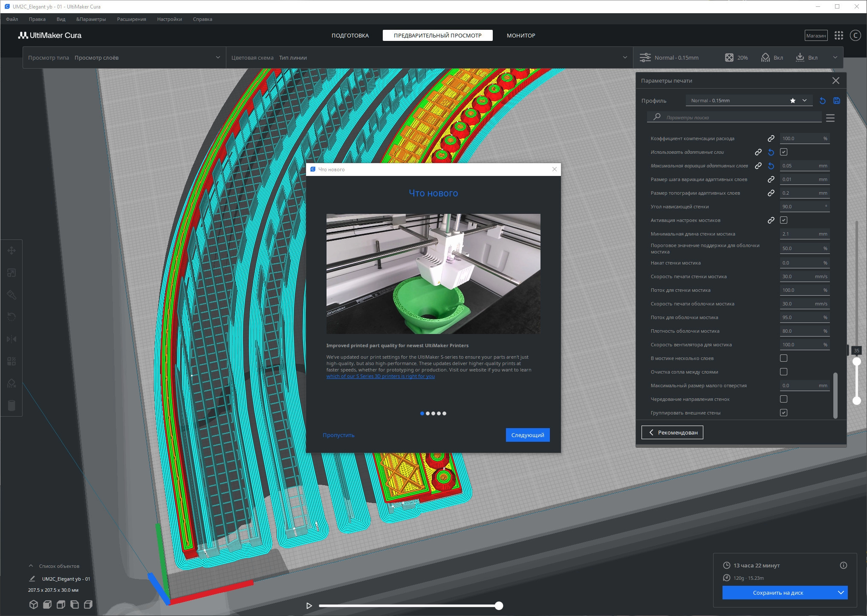The width and height of the screenshot is (867, 616).
Task: Switch to the ПОДГОТОВКА tab
Action: 350,35
